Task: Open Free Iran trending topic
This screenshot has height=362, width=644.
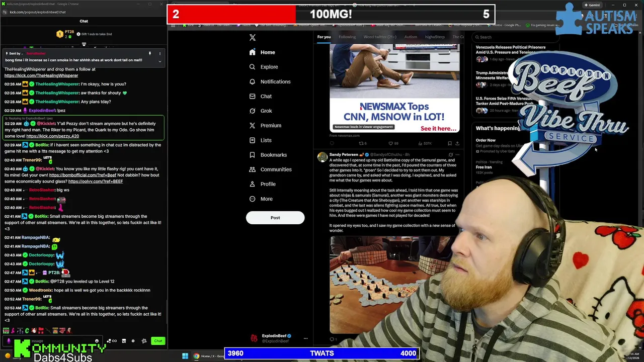Action: point(484,167)
